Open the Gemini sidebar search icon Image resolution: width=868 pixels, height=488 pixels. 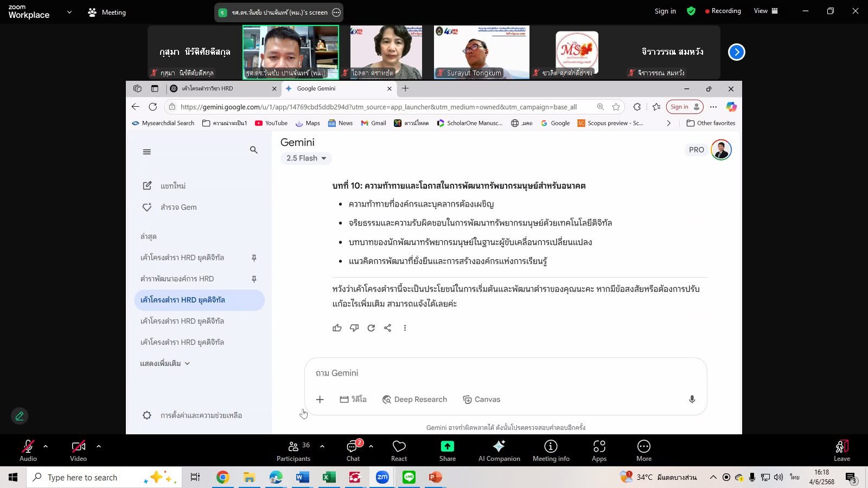[253, 150]
